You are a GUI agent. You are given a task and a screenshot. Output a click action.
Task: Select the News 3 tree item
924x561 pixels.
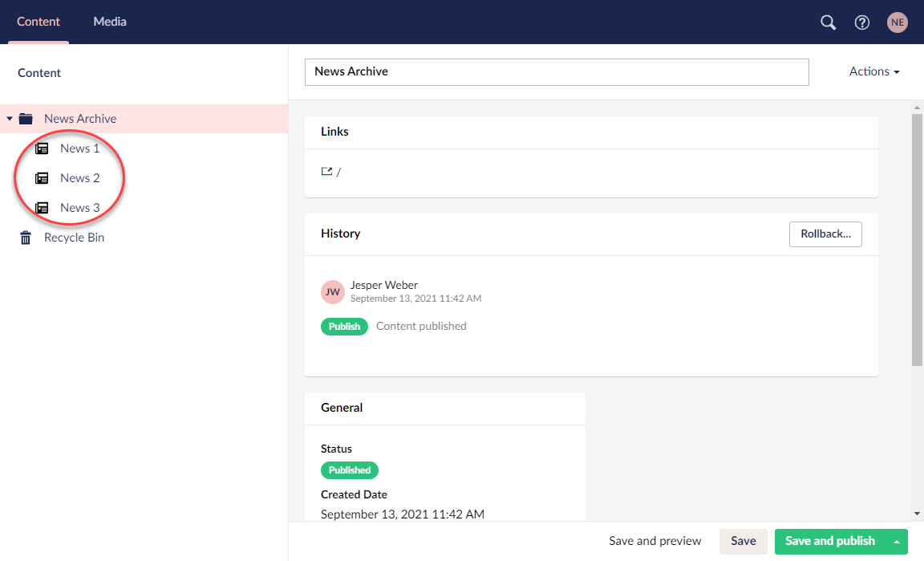pyautogui.click(x=79, y=207)
